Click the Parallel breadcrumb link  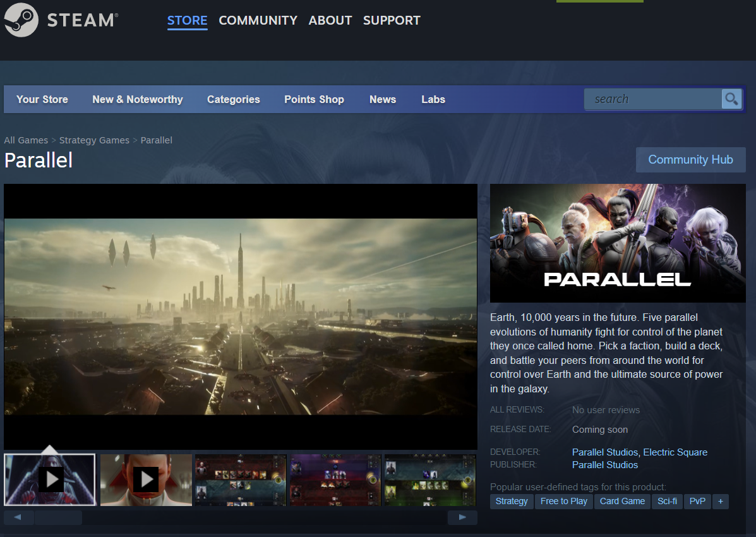click(x=156, y=140)
